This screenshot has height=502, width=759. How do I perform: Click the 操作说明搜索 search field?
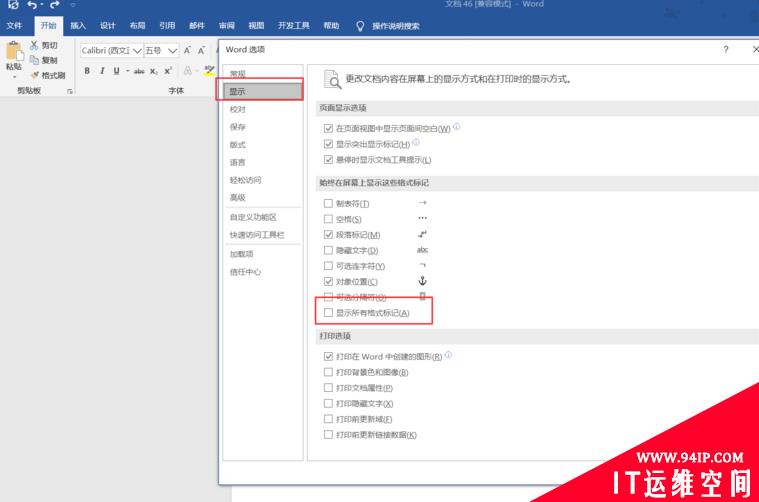(x=395, y=26)
